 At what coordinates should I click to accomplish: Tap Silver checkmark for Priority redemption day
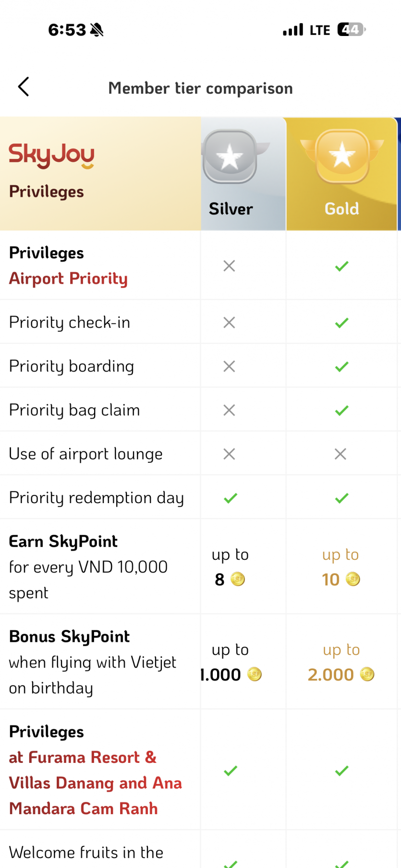pyautogui.click(x=231, y=498)
